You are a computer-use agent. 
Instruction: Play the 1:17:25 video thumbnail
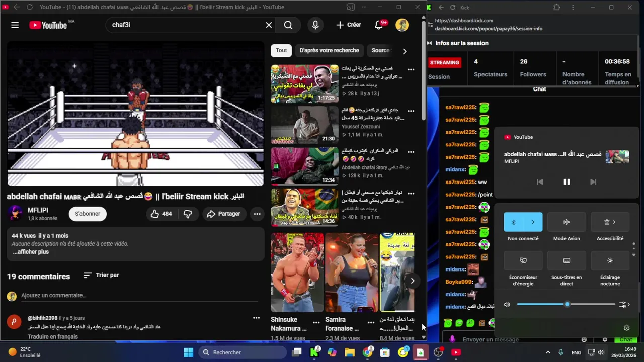[304, 83]
